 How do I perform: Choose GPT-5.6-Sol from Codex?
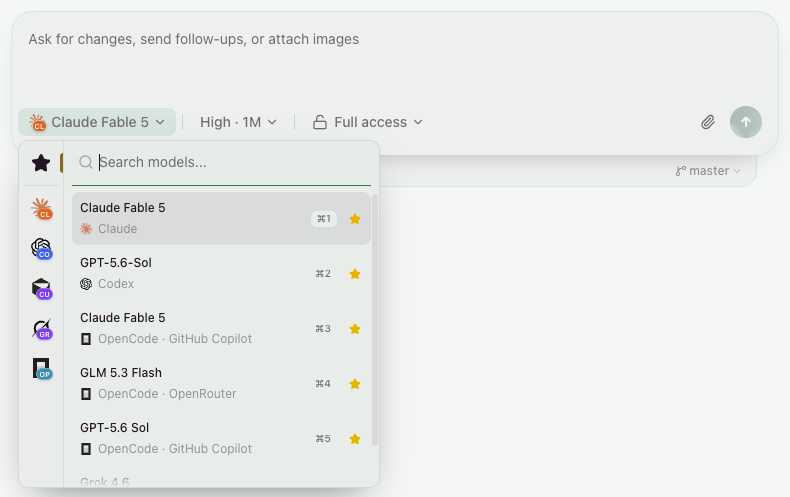click(221, 273)
